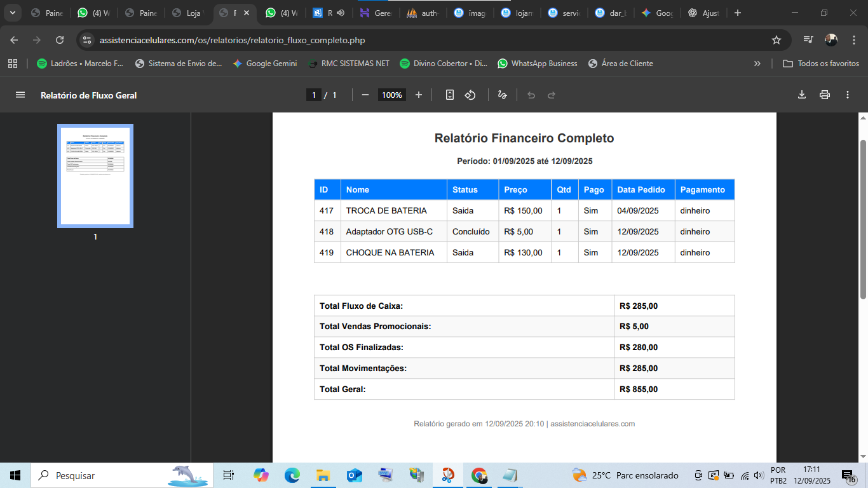
Task: Toggle the PDF sidebar menu
Action: pyautogui.click(x=20, y=95)
